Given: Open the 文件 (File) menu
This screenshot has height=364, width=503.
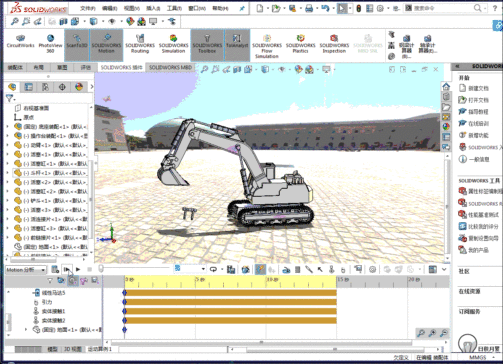Looking at the screenshot, I should (x=88, y=8).
